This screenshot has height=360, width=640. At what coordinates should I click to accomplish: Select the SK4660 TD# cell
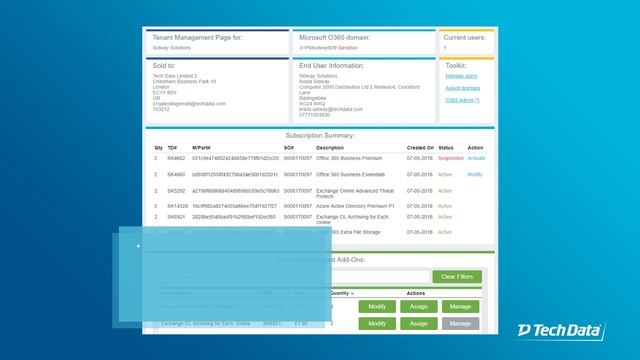click(x=176, y=174)
